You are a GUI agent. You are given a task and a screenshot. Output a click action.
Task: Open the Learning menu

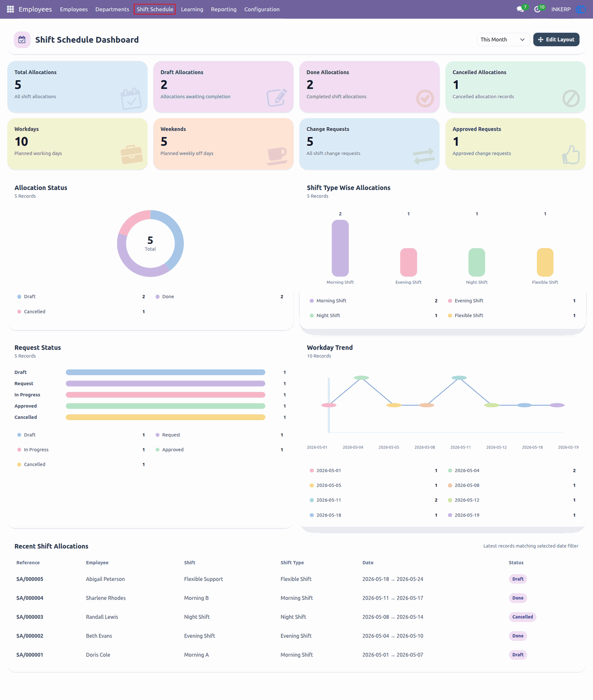click(x=192, y=9)
